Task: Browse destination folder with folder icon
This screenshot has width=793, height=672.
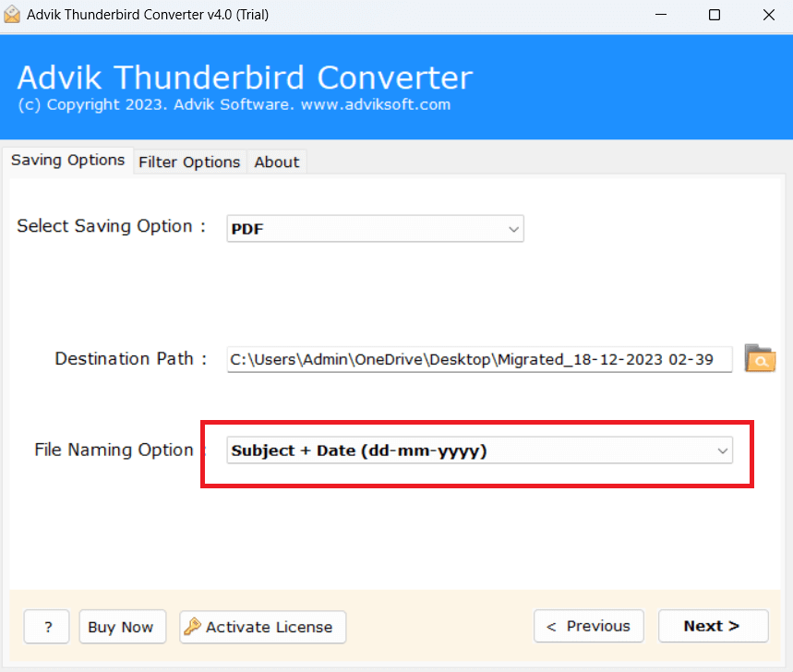Action: click(x=760, y=358)
